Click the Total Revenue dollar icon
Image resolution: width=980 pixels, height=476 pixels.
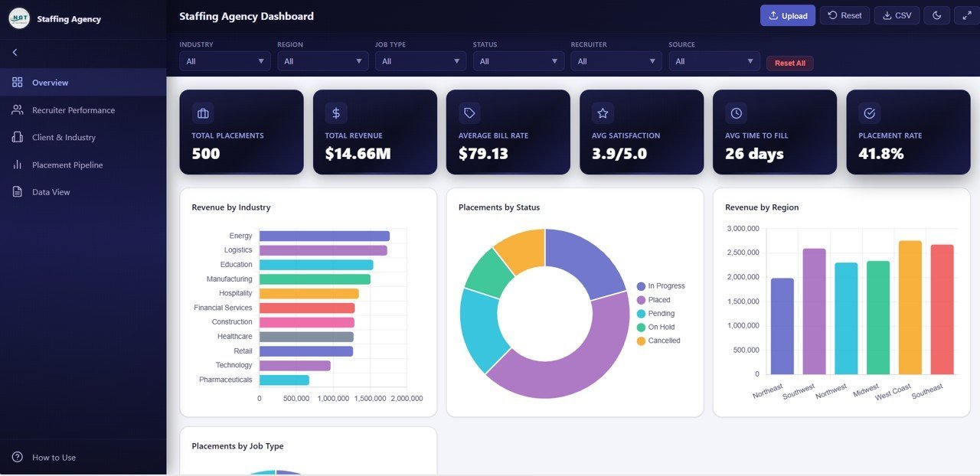tap(335, 112)
